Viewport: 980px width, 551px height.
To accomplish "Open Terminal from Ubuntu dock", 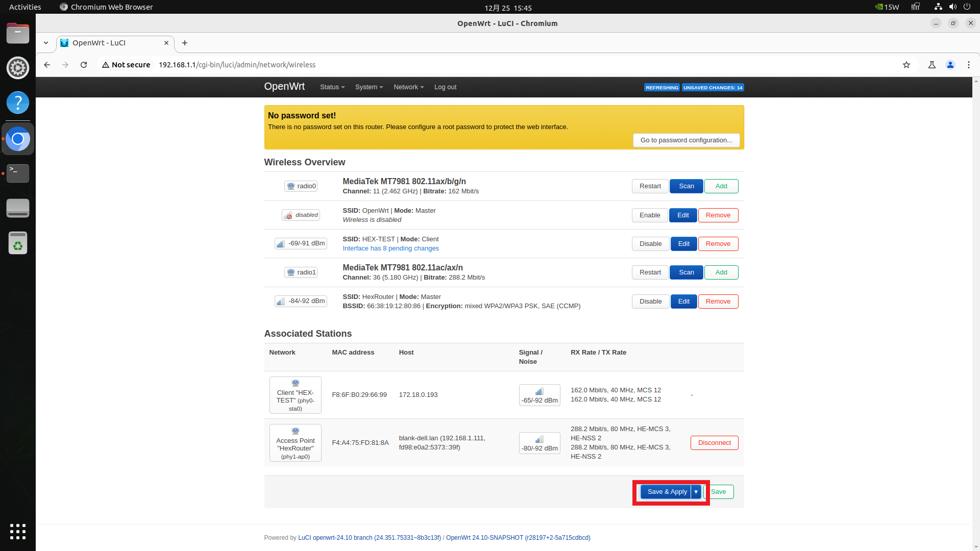I will [x=18, y=173].
